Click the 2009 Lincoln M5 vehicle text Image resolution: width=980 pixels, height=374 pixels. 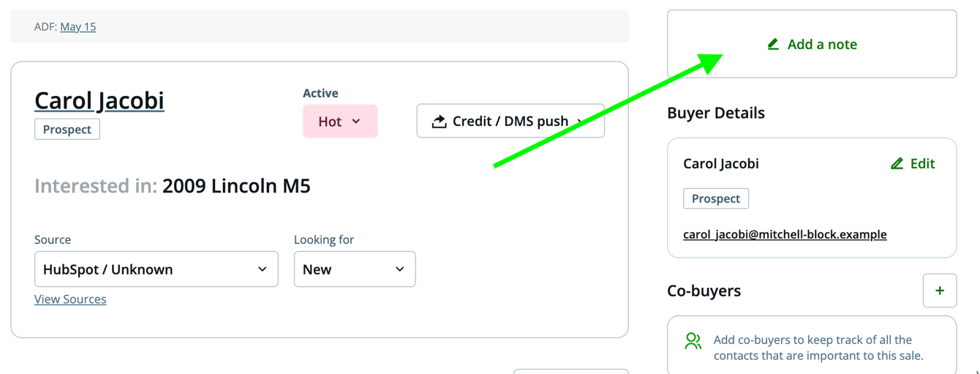(236, 186)
